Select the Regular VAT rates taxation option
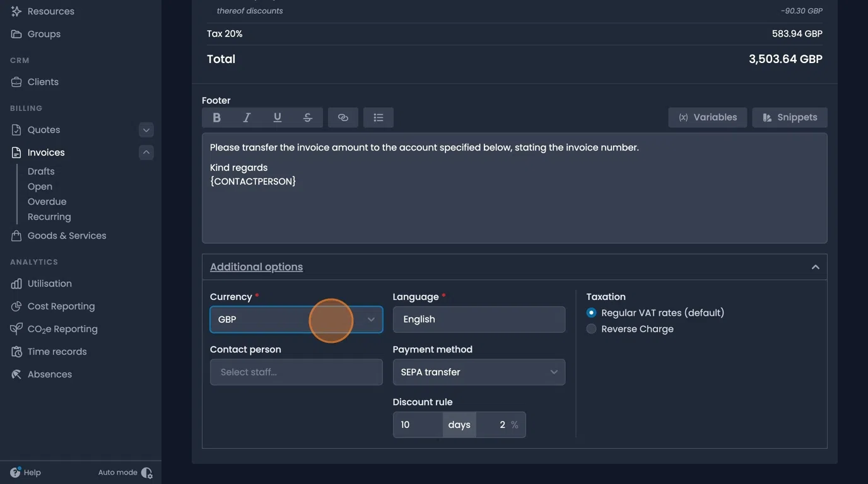Viewport: 868px width, 484px height. tap(591, 312)
